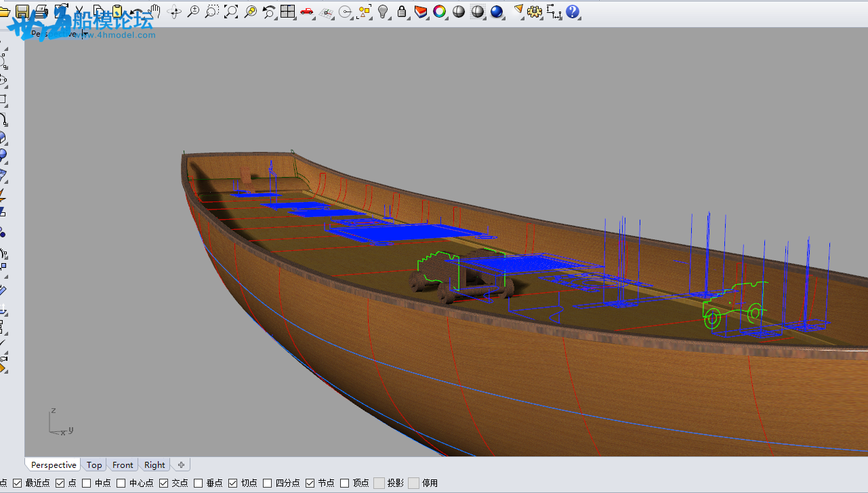Click the object snap circle icon

coord(346,12)
